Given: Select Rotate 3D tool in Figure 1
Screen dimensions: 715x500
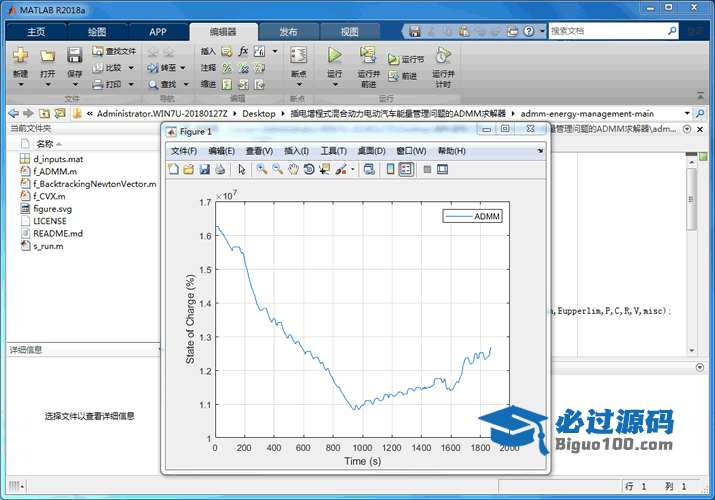Looking at the screenshot, I should coord(309,169).
